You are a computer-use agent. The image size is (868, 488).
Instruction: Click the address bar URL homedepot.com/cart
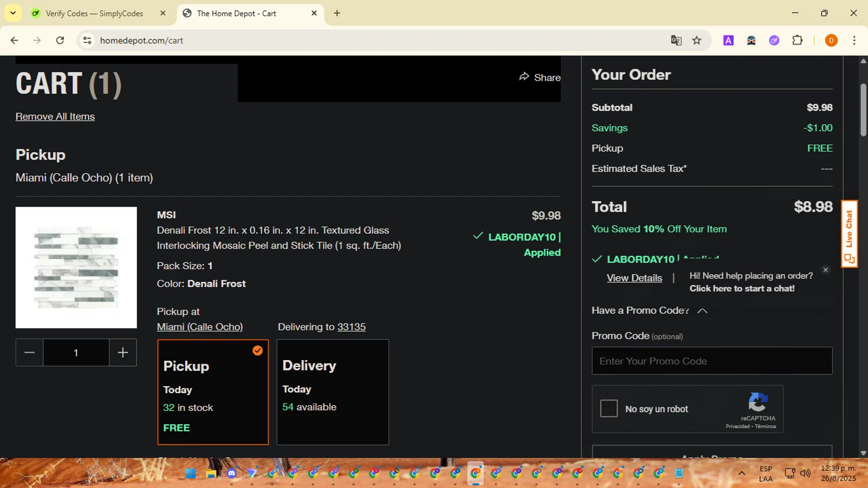tap(141, 41)
